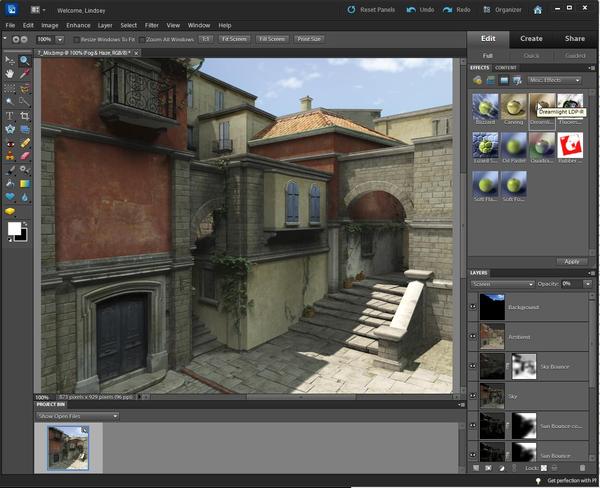The height and width of the screenshot is (488, 600).
Task: Open the Misc. Effects category dropdown
Action: [555, 80]
